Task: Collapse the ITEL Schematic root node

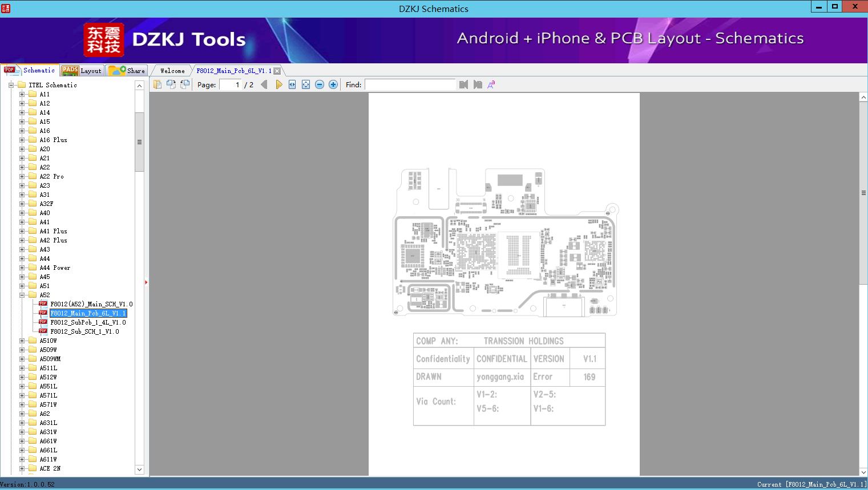Action: coord(11,85)
